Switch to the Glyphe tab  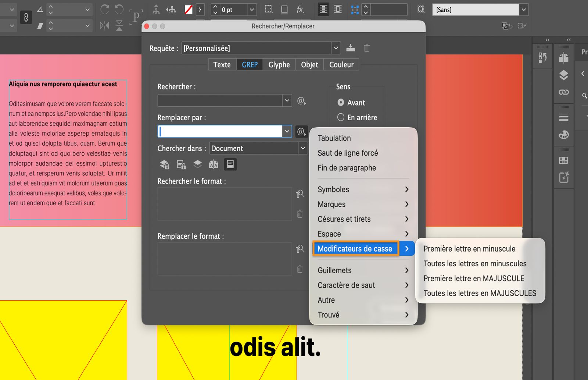click(x=279, y=64)
